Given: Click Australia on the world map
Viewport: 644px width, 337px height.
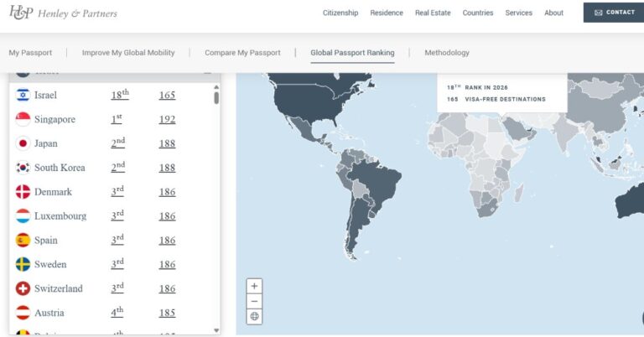Looking at the screenshot, I should click(x=631, y=201).
